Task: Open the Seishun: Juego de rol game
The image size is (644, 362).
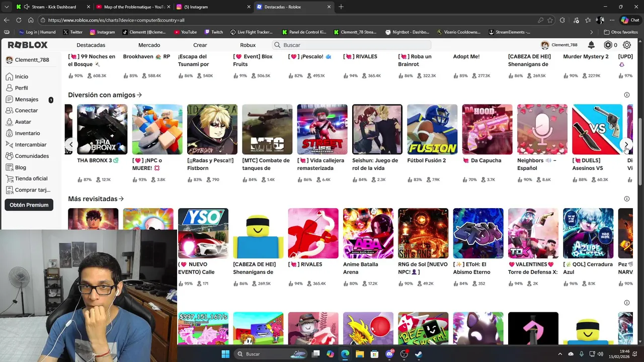Action: [x=377, y=129]
